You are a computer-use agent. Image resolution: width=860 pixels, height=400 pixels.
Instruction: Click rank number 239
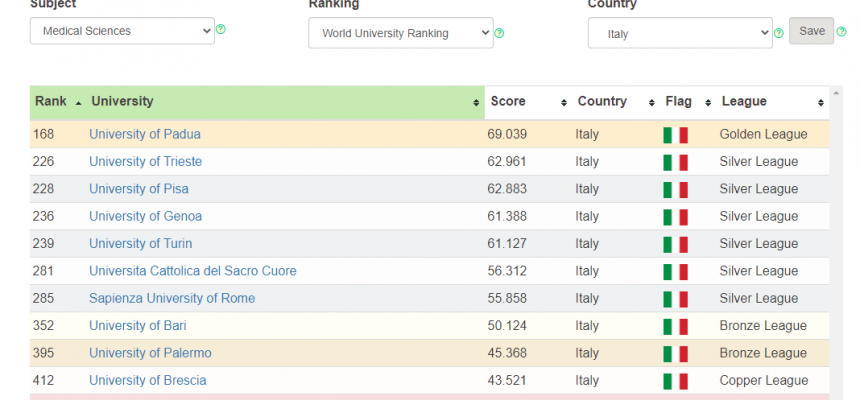tap(43, 244)
